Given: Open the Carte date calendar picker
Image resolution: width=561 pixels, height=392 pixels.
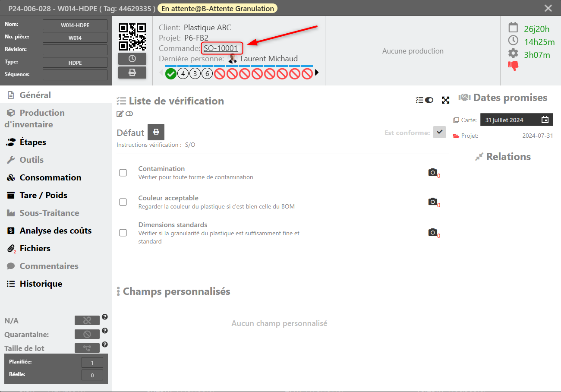Looking at the screenshot, I should 545,120.
